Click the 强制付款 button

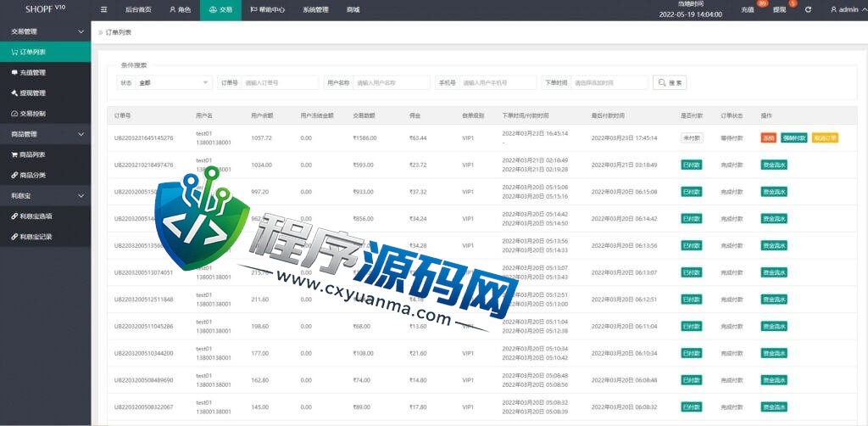click(793, 138)
